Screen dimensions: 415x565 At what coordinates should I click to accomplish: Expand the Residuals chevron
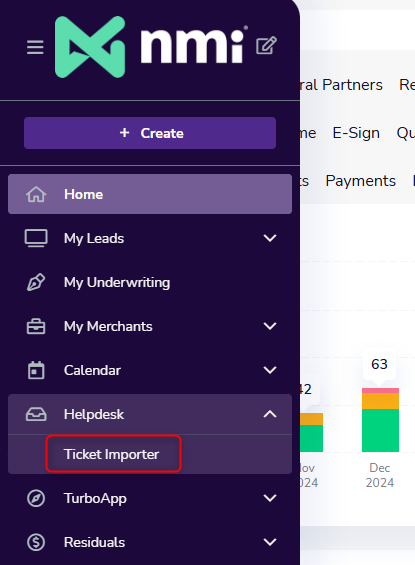pos(270,542)
